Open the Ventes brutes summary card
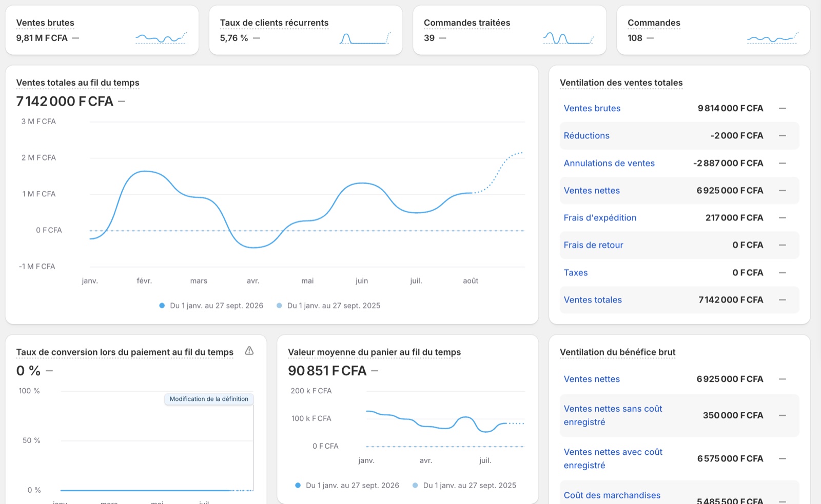Screen dimensions: 821x504 102,30
